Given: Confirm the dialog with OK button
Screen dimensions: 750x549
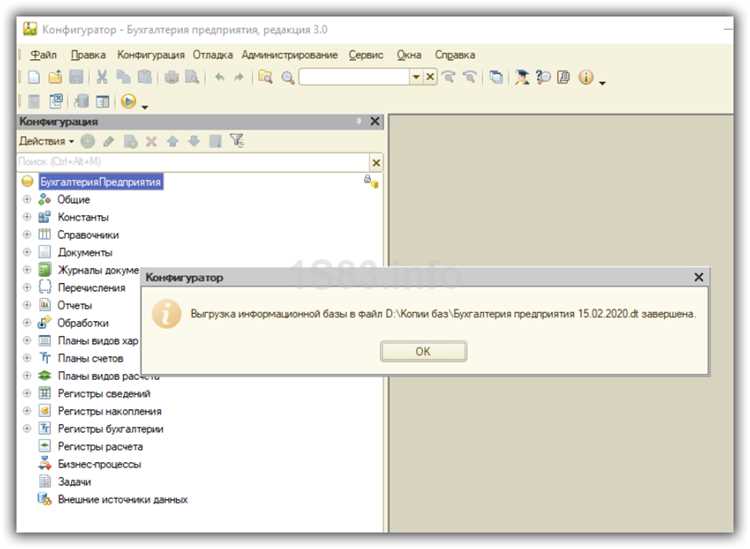Looking at the screenshot, I should pyautogui.click(x=423, y=351).
